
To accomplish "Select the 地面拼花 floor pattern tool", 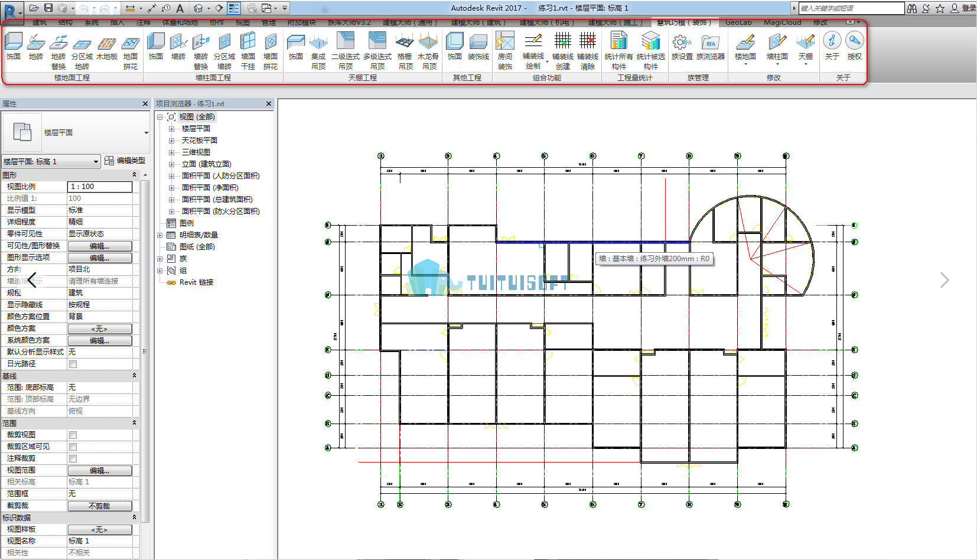I will point(131,52).
